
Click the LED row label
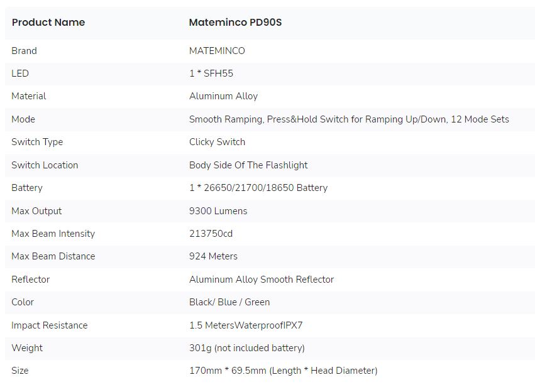click(x=20, y=73)
